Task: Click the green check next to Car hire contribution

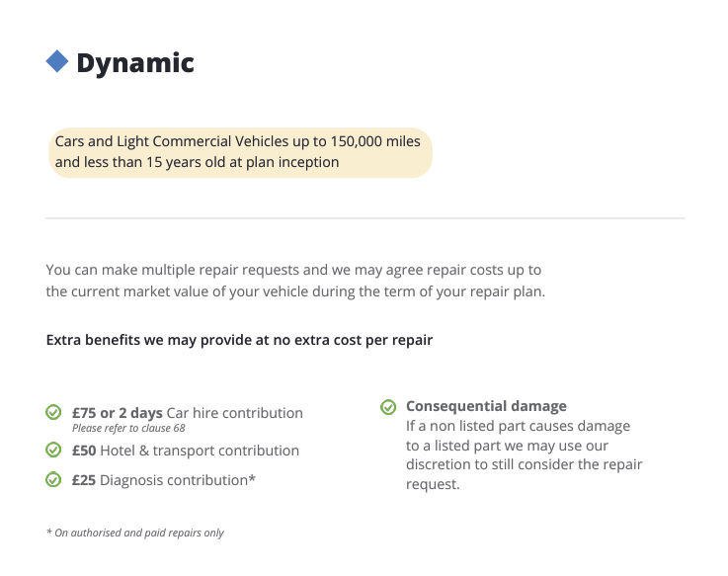Action: pos(53,412)
